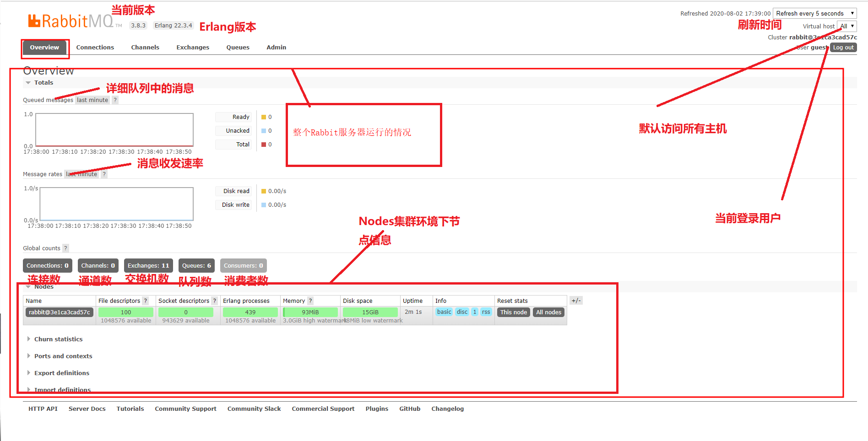
Task: Click the Erlang processes 439 bar
Action: (250, 312)
